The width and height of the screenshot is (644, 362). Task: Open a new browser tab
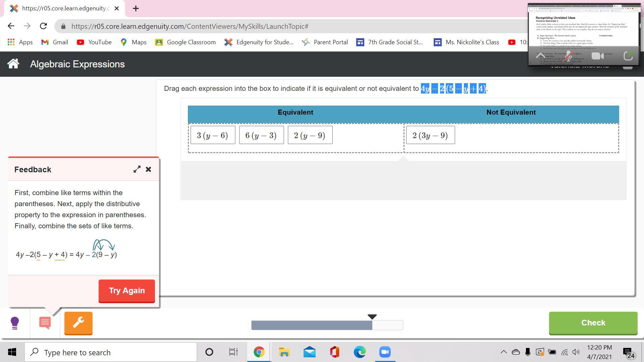click(x=136, y=9)
